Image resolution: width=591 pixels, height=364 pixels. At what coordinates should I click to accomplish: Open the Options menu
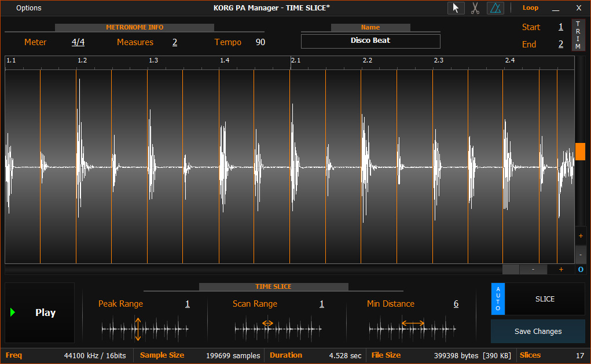(x=28, y=8)
